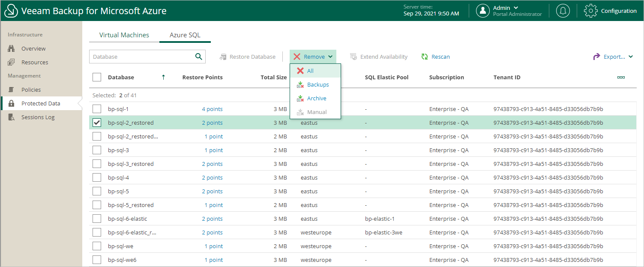Check the bp-sql-we6 row checkbox
This screenshot has height=267, width=644.
97,260
